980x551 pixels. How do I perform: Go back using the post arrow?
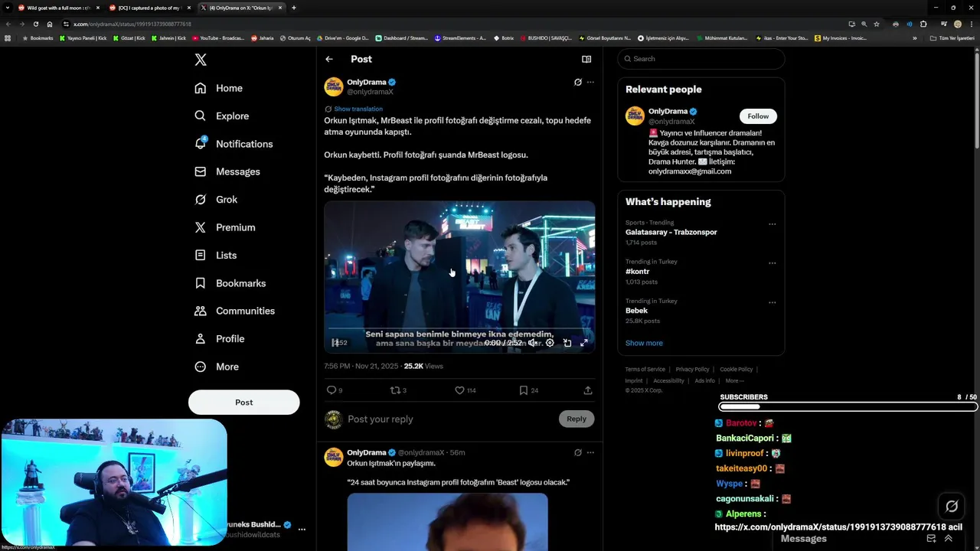[x=329, y=59]
